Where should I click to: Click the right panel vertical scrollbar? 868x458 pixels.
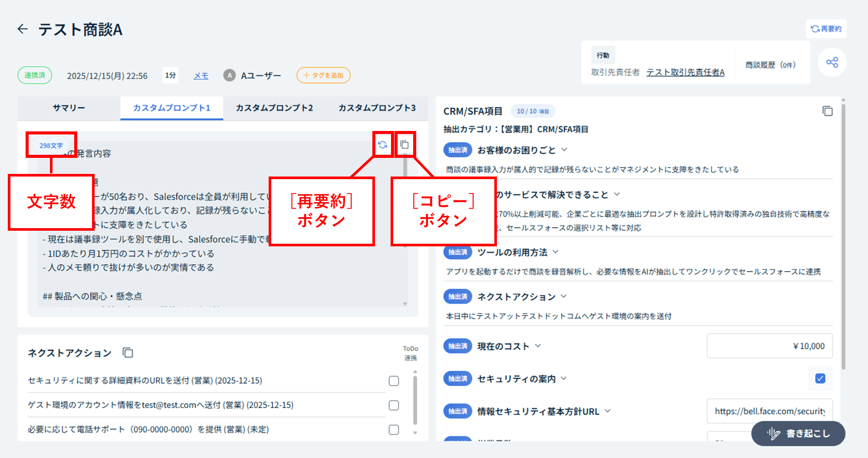point(843,234)
